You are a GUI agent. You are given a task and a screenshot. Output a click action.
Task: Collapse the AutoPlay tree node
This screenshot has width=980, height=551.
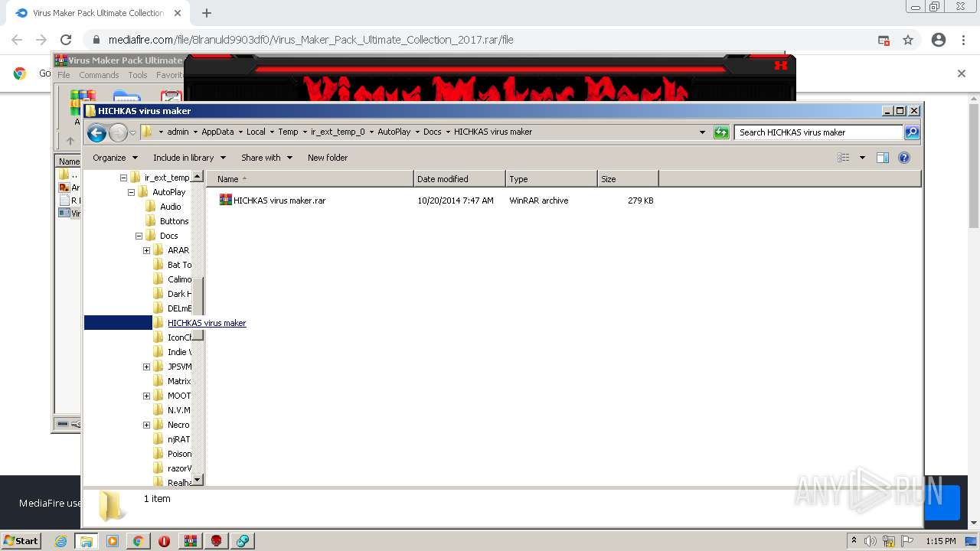(x=131, y=192)
